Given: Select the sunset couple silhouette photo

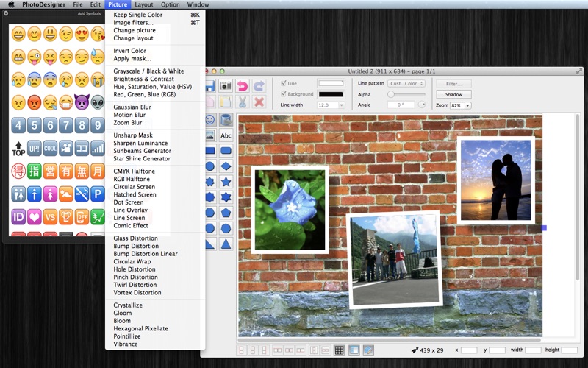Looking at the screenshot, I should click(x=495, y=180).
